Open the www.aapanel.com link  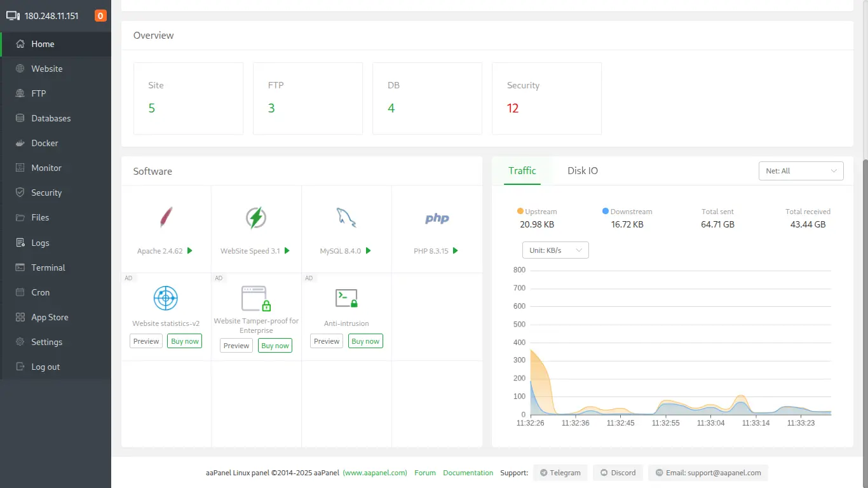coord(375,473)
